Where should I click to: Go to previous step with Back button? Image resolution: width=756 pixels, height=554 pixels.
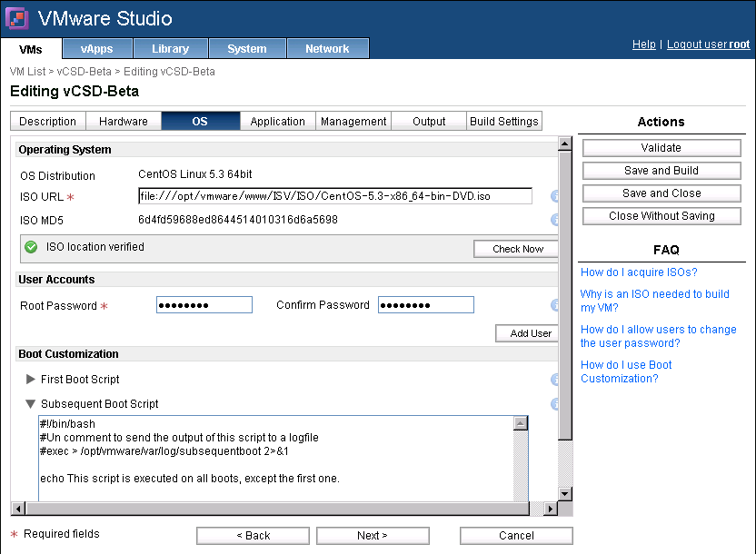tap(254, 536)
